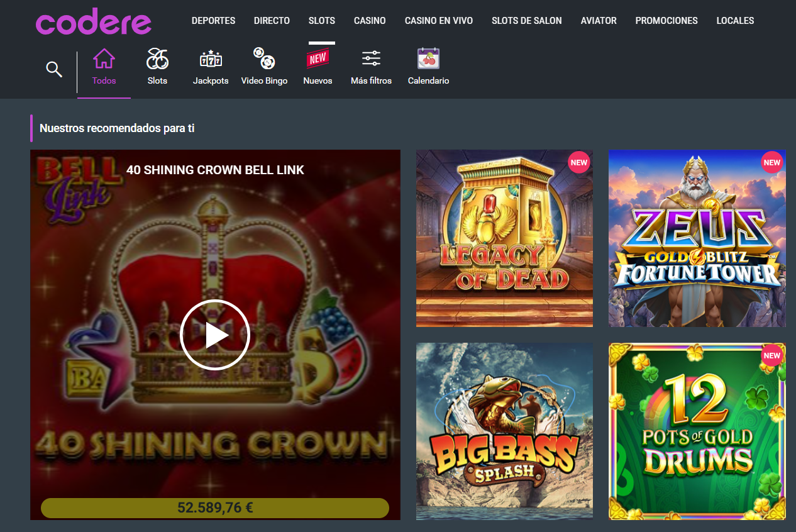
Task: Click the 52.589,76 € jackpot bar
Action: tap(215, 508)
